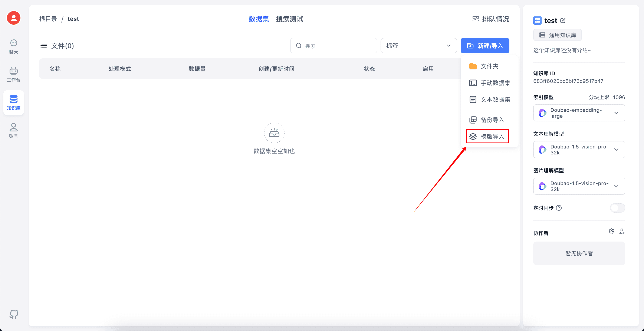
Task: Switch to the Search Test tab
Action: 289,19
